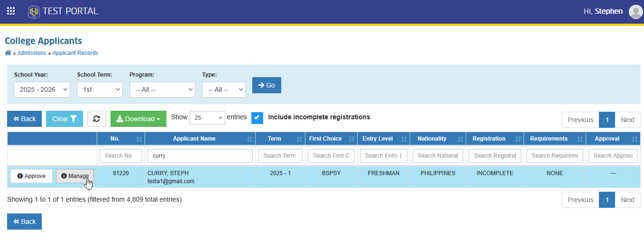Open the user avatar profile icon
The height and width of the screenshot is (240, 644).
635,11
